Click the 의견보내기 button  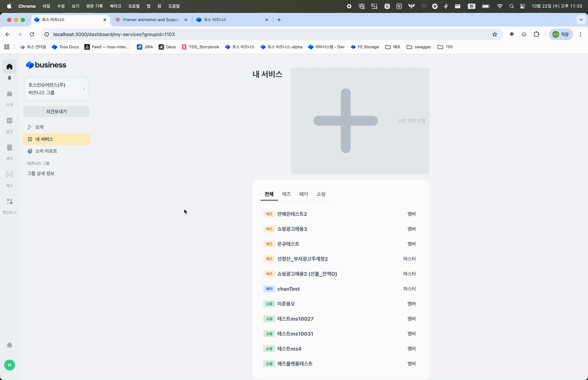point(56,112)
